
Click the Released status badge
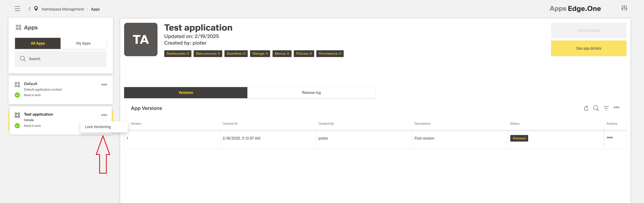coord(519,138)
